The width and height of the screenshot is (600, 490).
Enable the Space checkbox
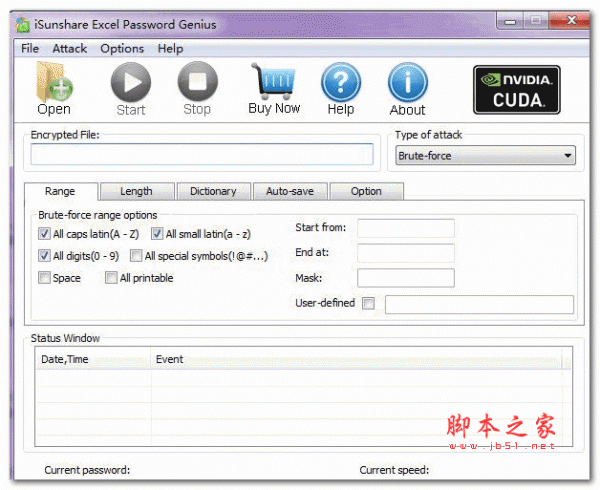pos(44,278)
